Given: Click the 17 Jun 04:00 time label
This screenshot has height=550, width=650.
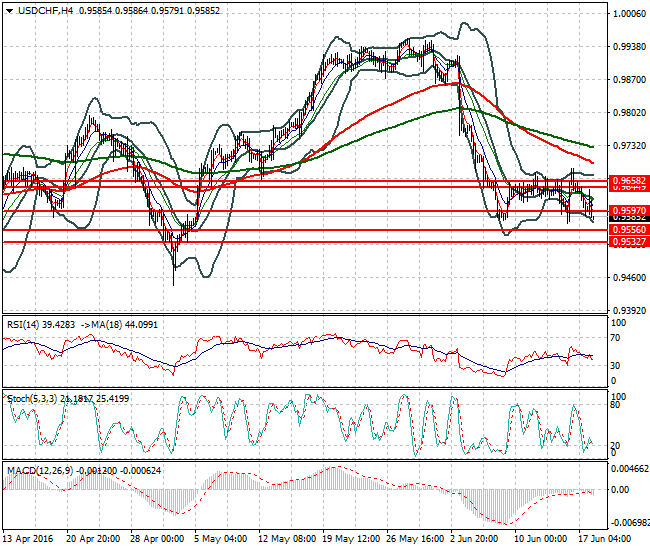Looking at the screenshot, I should coord(604,539).
